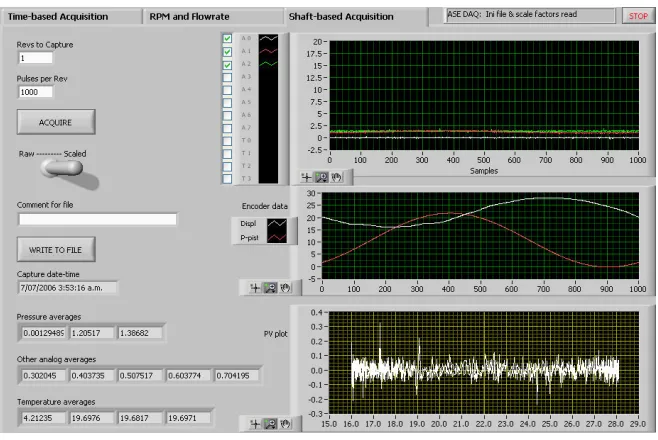This screenshot has height=440, width=658.
Task: Click analog average value 0.302045
Action: [44, 375]
